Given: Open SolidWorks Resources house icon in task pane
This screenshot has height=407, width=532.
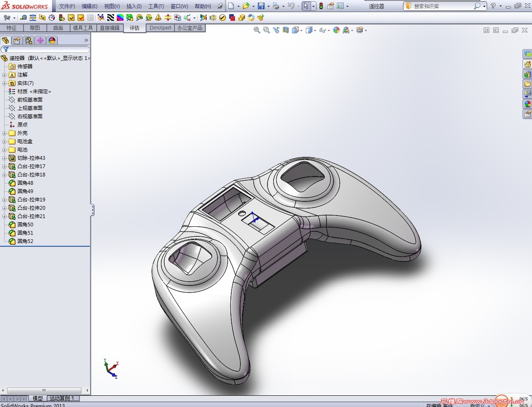Looking at the screenshot, I should [527, 64].
